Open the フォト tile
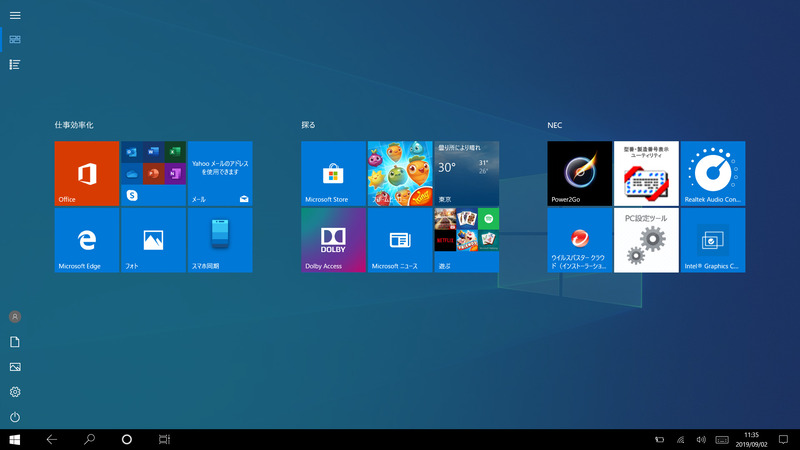Screen dimensions: 800x450 tap(153, 240)
